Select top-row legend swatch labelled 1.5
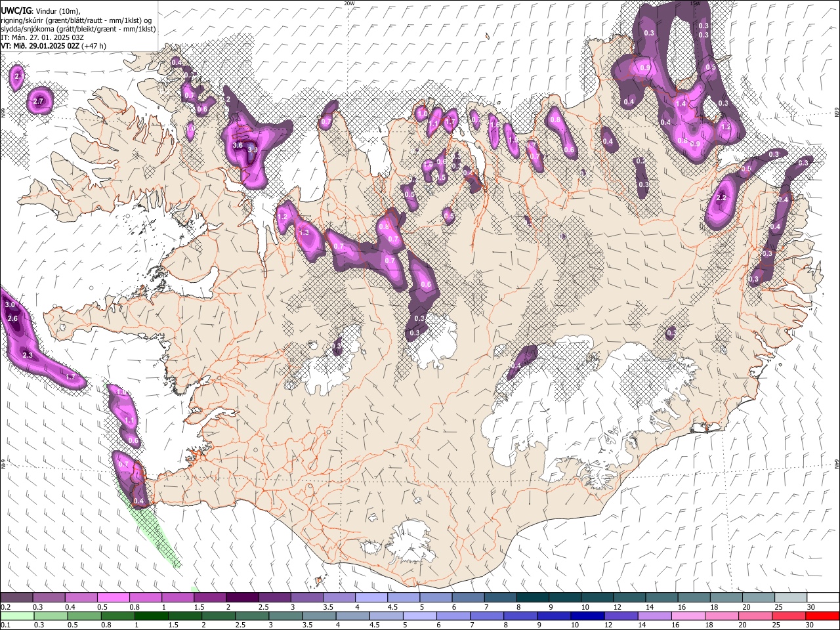The image size is (840, 630). (x=210, y=598)
